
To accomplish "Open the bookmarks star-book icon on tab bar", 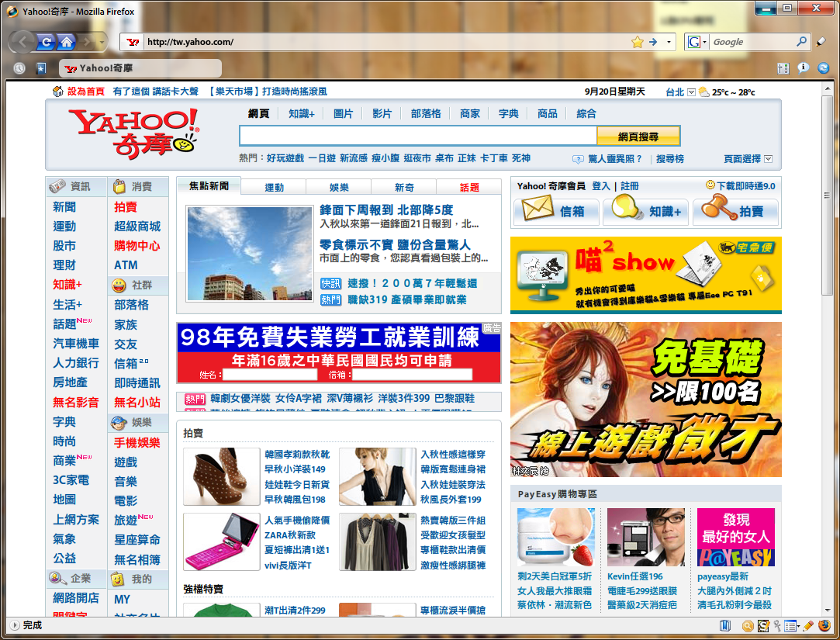I will point(40,68).
